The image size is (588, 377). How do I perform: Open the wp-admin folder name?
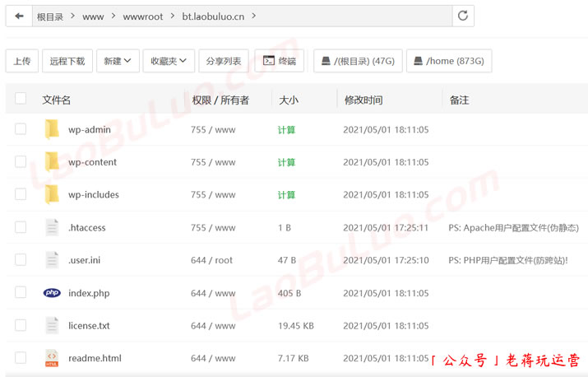coord(90,130)
